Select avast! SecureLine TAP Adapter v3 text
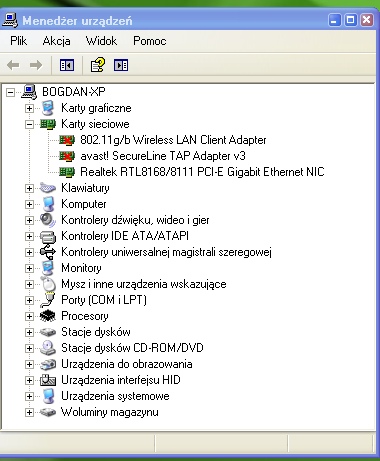This screenshot has height=461, width=380. tap(163, 156)
